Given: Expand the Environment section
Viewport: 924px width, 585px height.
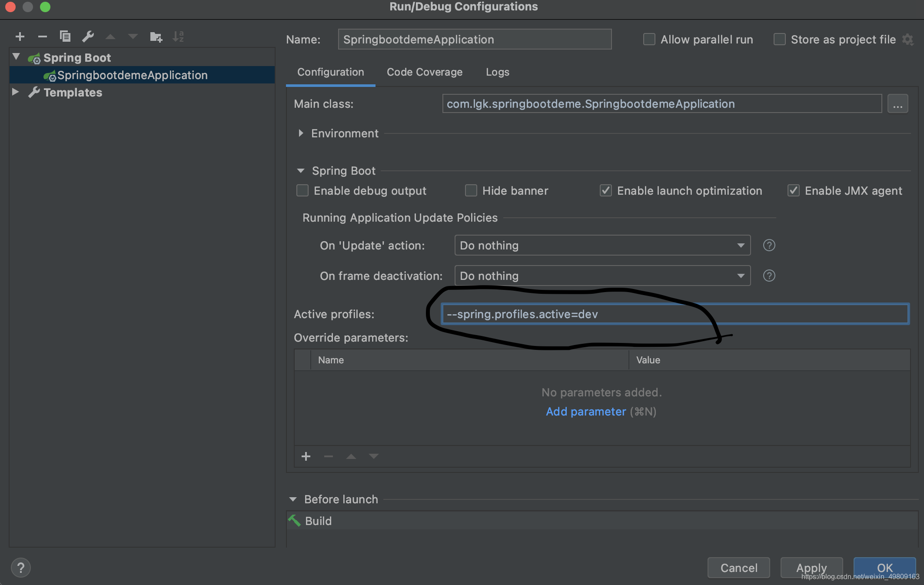Looking at the screenshot, I should pyautogui.click(x=301, y=133).
